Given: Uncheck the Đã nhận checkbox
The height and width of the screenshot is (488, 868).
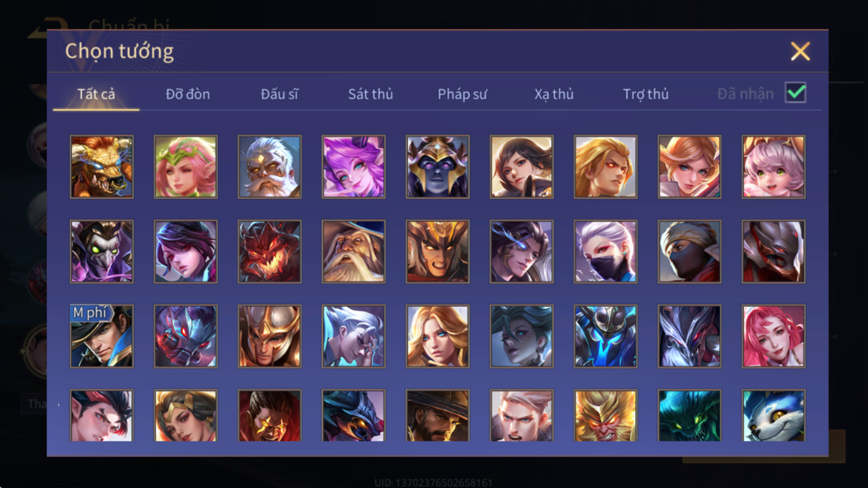Looking at the screenshot, I should (795, 93).
